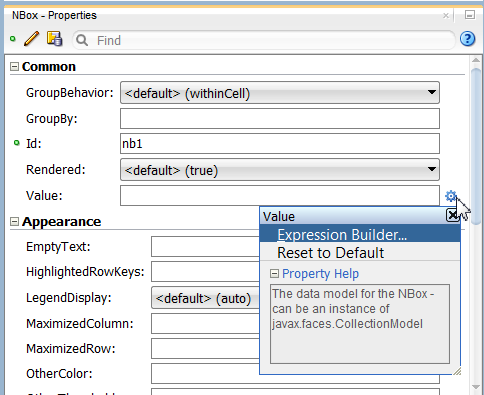Click the vertical scrollbar thumb
Screen dimensions: 484x395
(x=476, y=146)
